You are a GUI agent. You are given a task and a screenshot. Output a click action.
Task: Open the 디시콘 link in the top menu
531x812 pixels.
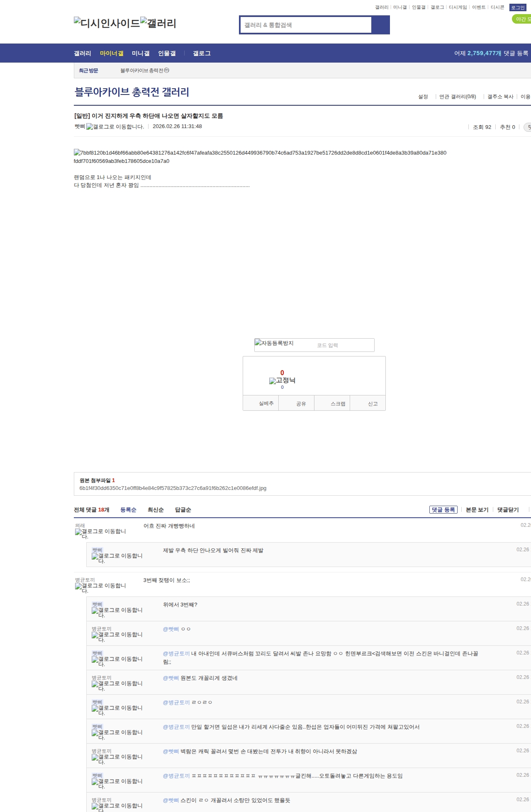click(x=497, y=7)
